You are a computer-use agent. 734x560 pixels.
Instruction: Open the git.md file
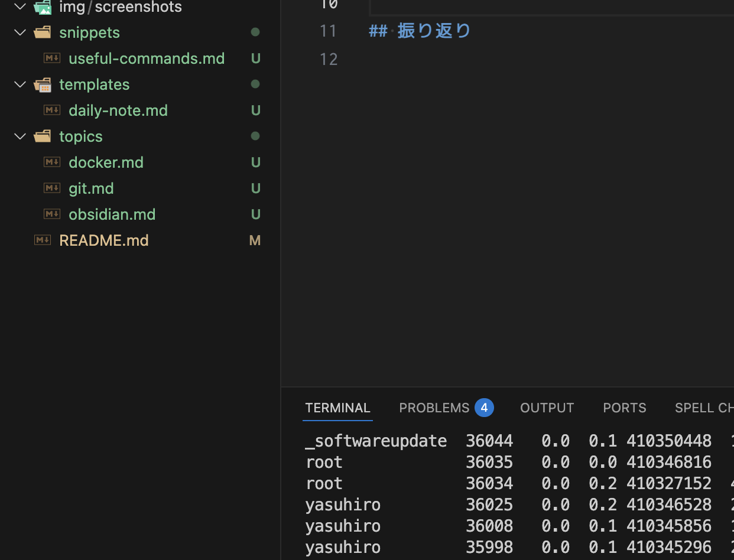click(x=91, y=188)
